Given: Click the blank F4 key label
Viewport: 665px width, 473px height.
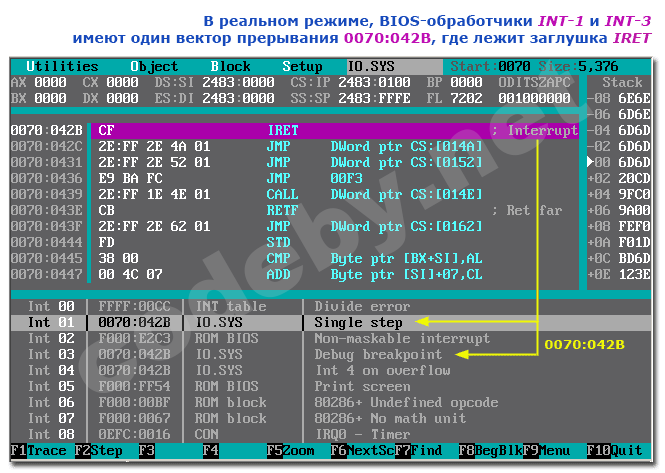Looking at the screenshot, I should [211, 451].
